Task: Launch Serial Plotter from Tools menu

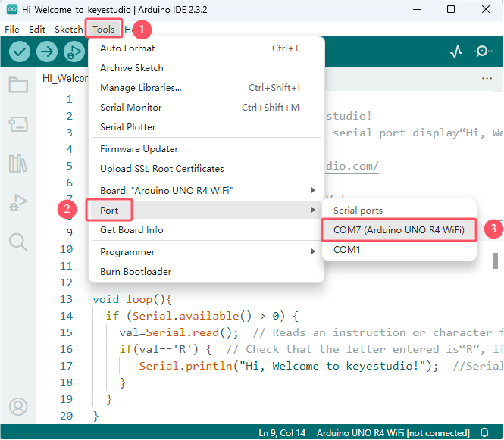Action: click(x=206, y=127)
